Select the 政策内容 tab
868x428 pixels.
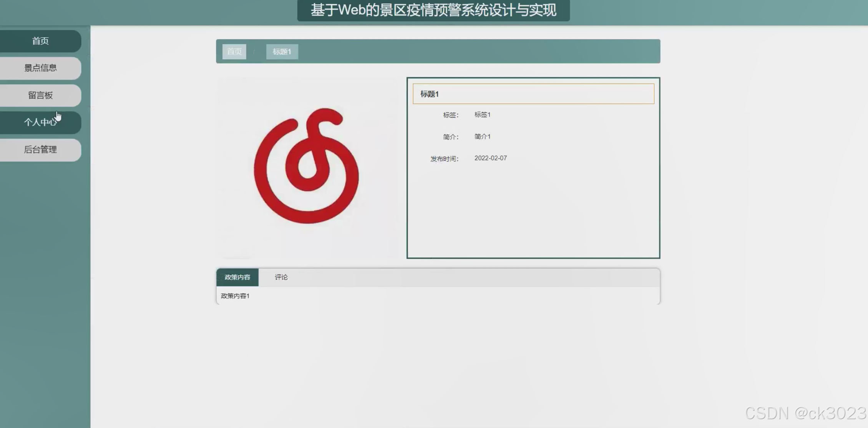pyautogui.click(x=237, y=277)
